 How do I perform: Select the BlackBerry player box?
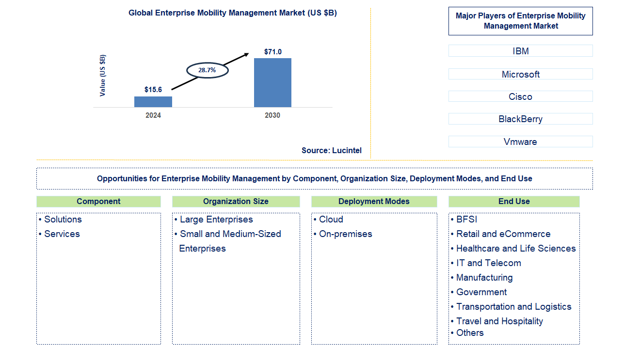(x=521, y=119)
